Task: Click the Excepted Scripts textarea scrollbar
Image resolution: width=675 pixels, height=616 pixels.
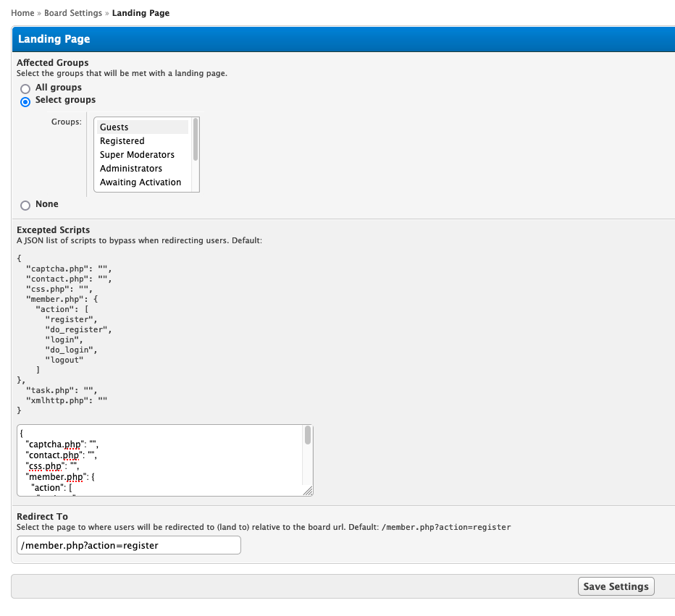Action: pyautogui.click(x=308, y=435)
